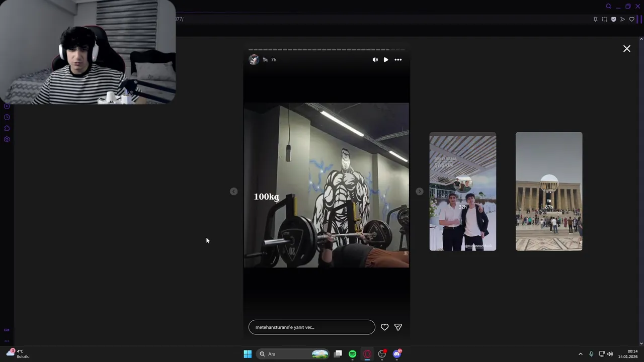
Task: Open the extensions cube icon in the sidebar
Action: [7, 128]
